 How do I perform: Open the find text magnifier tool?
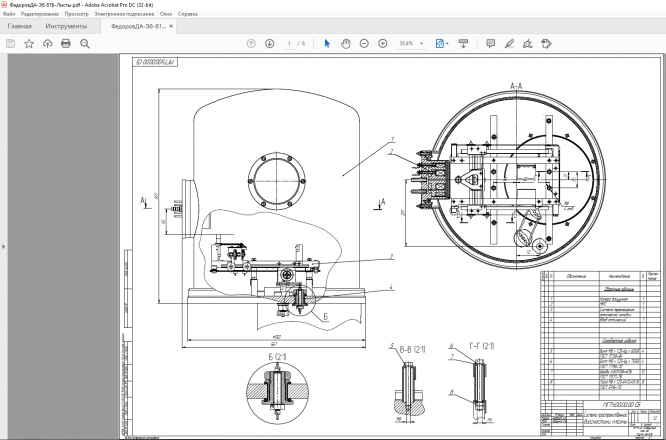85,44
